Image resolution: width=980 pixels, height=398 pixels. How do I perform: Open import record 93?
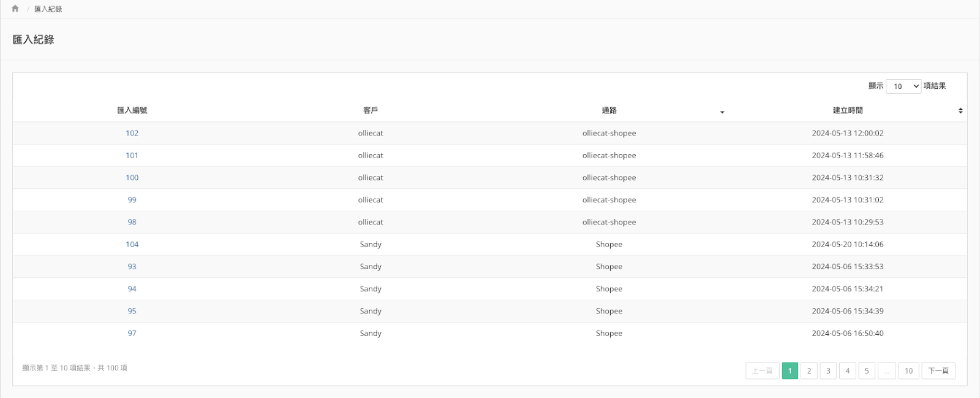[x=132, y=267]
